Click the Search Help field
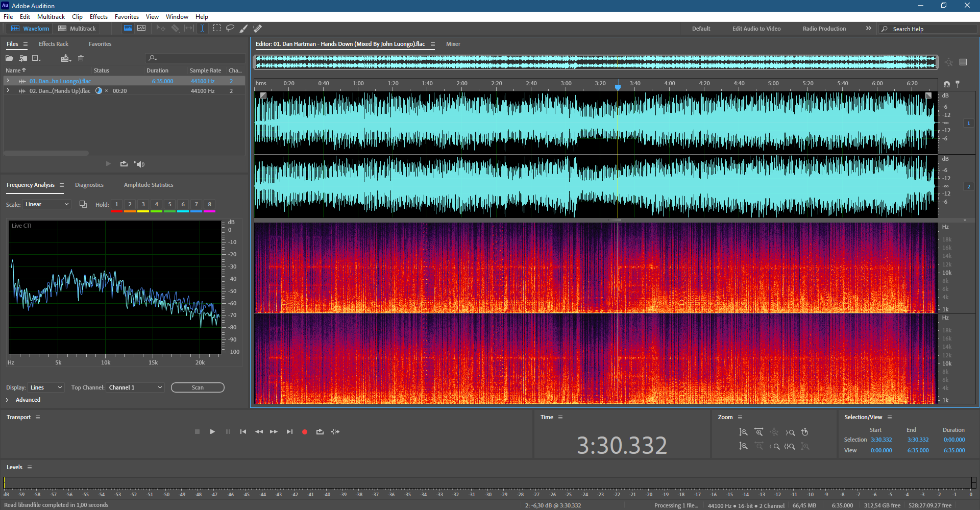 (x=929, y=29)
